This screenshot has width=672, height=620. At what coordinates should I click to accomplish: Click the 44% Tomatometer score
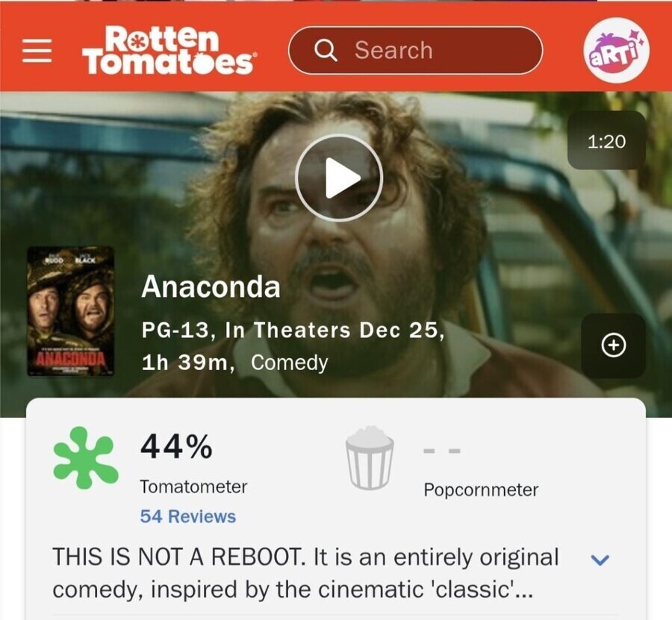[176, 446]
